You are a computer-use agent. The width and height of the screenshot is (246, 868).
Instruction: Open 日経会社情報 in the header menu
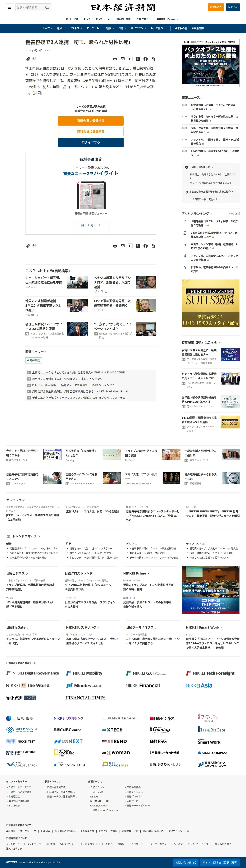(x=123, y=19)
